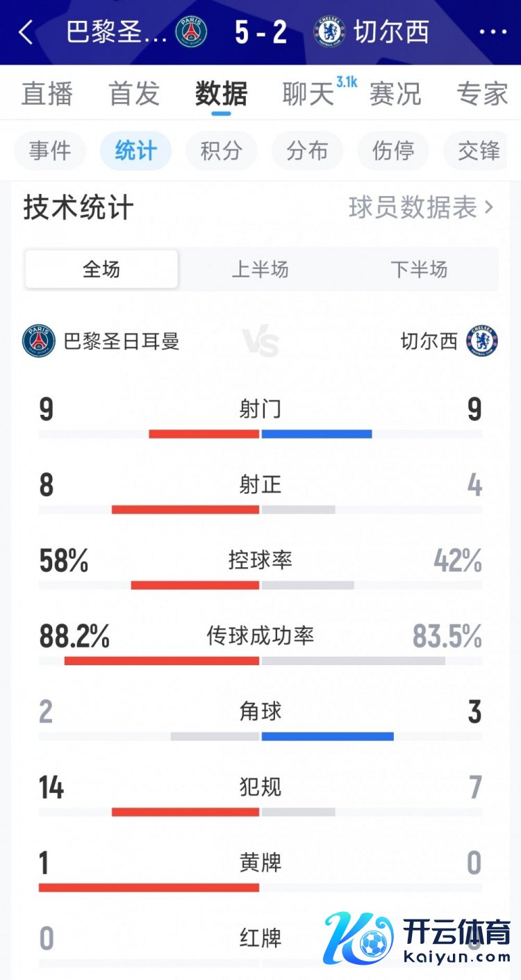
Task: Open the 聊天 chat tab
Action: (x=308, y=94)
